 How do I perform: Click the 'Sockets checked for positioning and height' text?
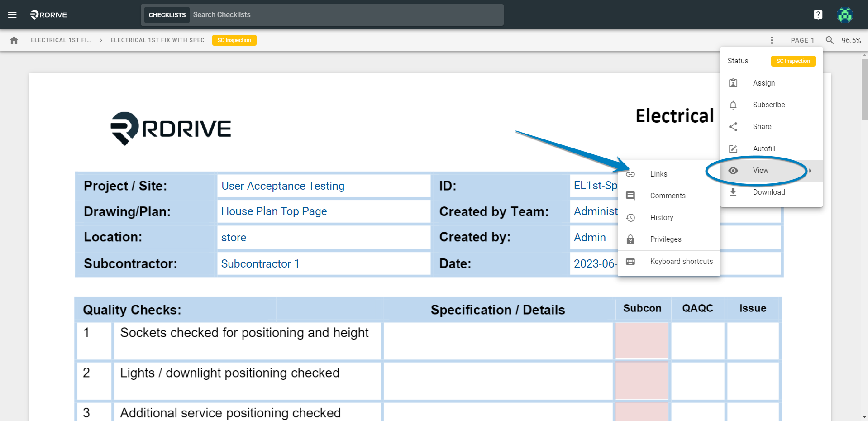click(x=244, y=333)
